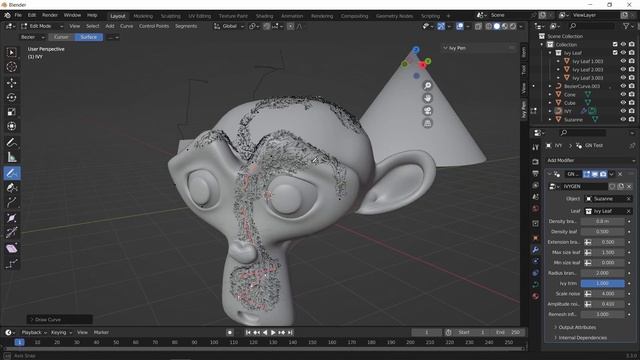Open the Control Points menu
The width and height of the screenshot is (640, 360).
tap(154, 26)
